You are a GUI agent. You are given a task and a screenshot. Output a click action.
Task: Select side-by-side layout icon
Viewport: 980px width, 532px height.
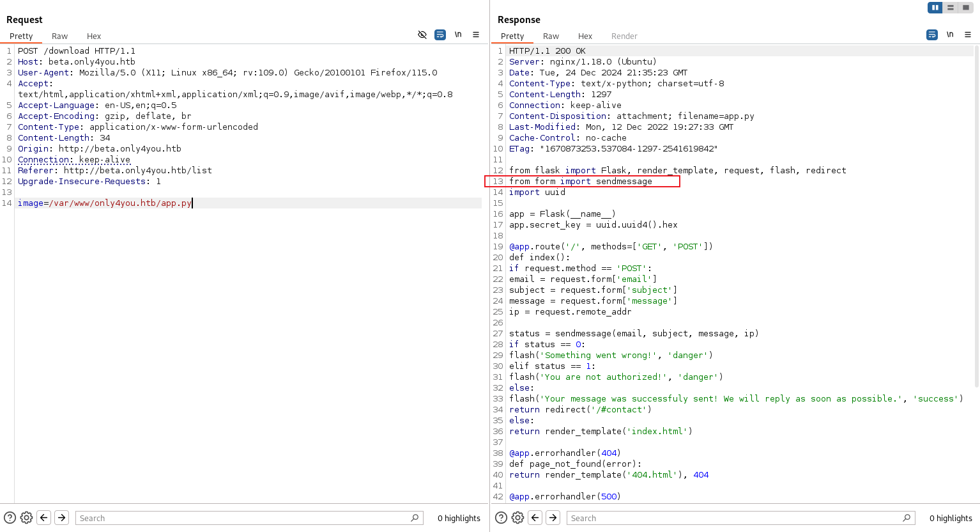point(935,8)
